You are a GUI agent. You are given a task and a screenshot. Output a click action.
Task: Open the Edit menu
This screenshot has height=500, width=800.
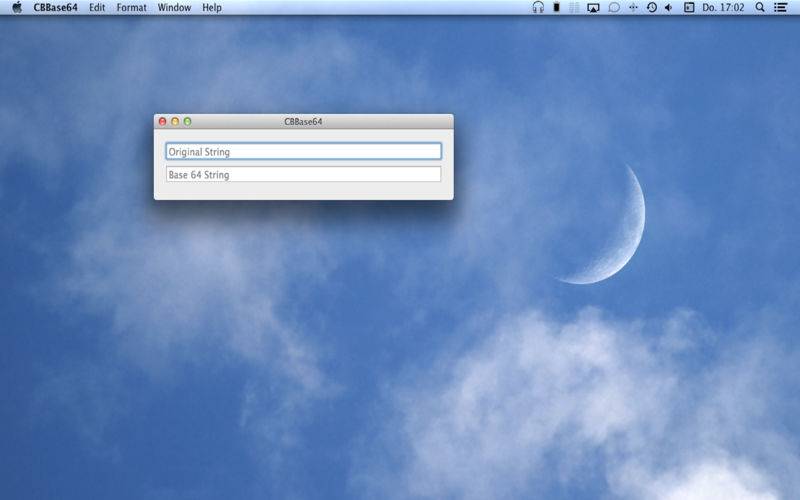[97, 7]
